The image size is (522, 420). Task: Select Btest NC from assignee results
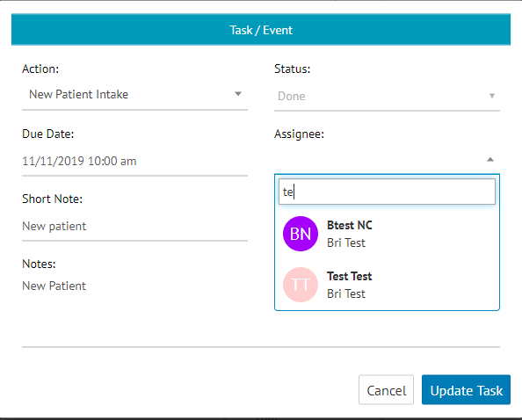pyautogui.click(x=387, y=234)
